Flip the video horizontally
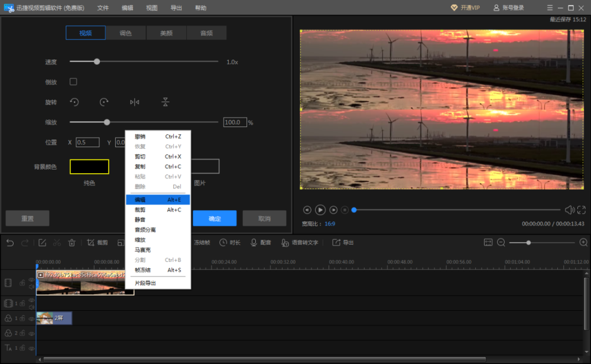 coord(135,102)
